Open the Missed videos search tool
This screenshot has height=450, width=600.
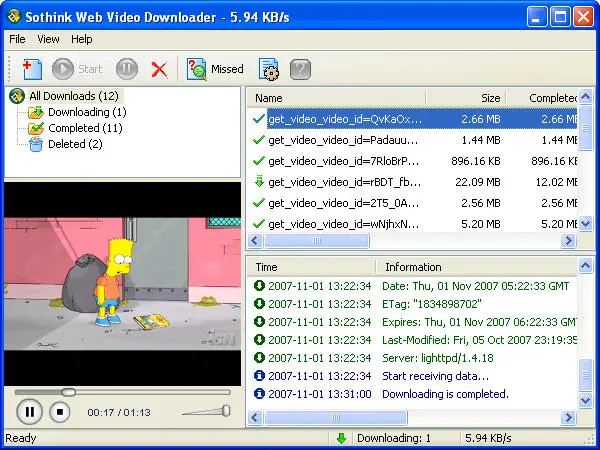point(216,69)
